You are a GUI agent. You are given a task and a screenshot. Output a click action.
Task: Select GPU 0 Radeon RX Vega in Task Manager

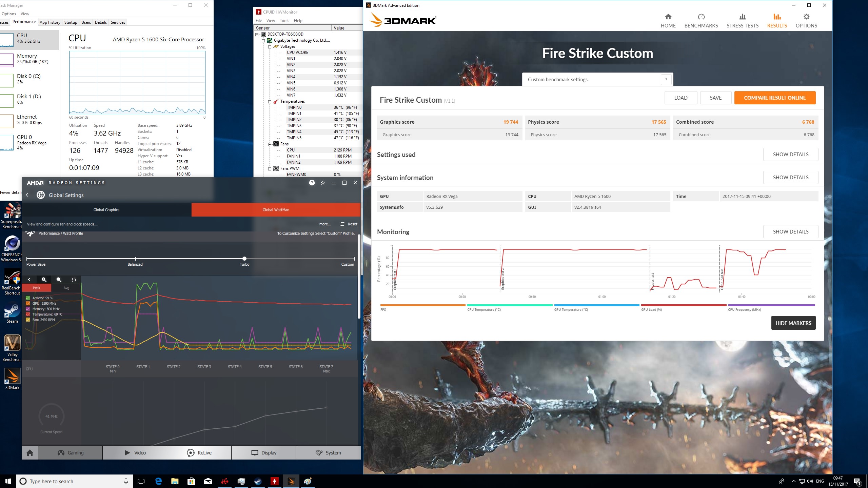pyautogui.click(x=29, y=142)
